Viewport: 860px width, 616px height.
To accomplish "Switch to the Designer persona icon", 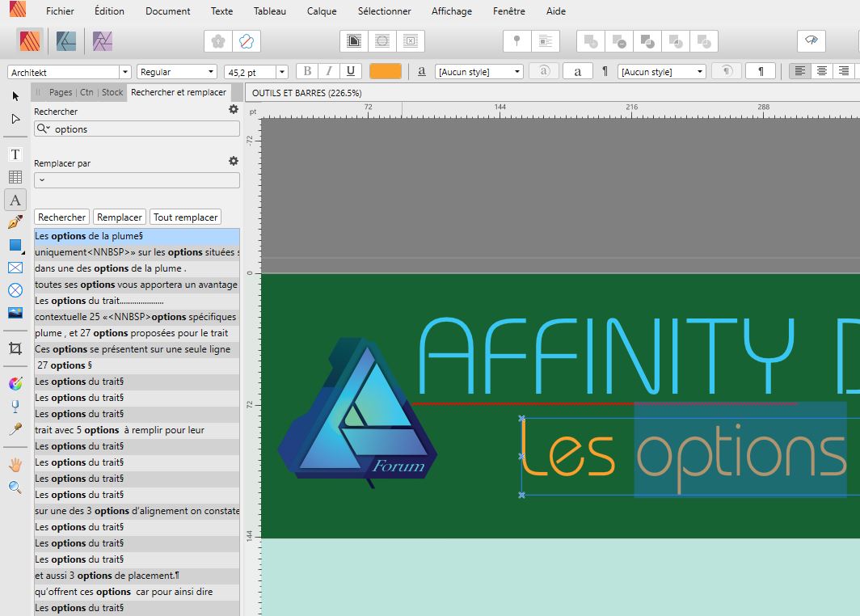I will coord(65,41).
